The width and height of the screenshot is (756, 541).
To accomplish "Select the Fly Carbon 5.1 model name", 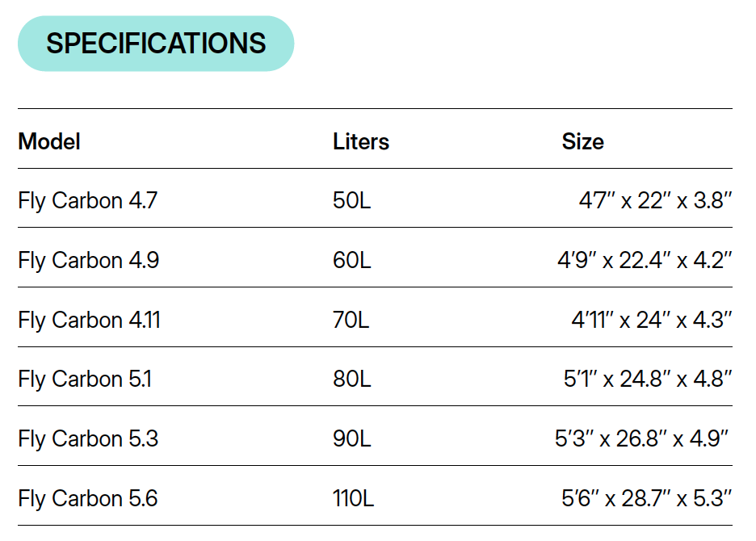I will pos(84,379).
